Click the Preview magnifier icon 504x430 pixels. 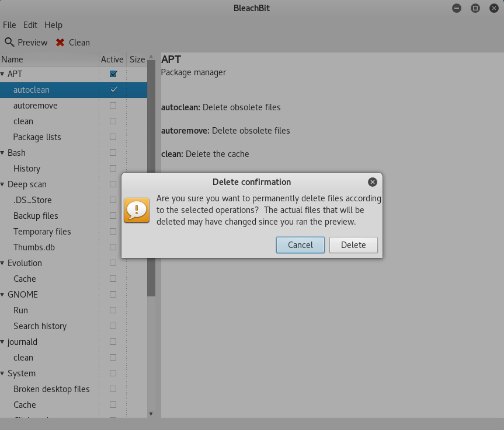pyautogui.click(x=9, y=42)
